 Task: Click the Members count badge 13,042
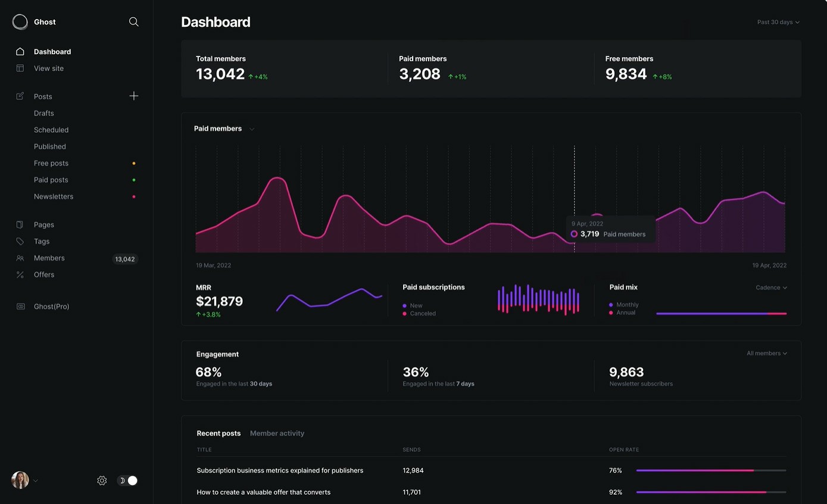coord(125,259)
